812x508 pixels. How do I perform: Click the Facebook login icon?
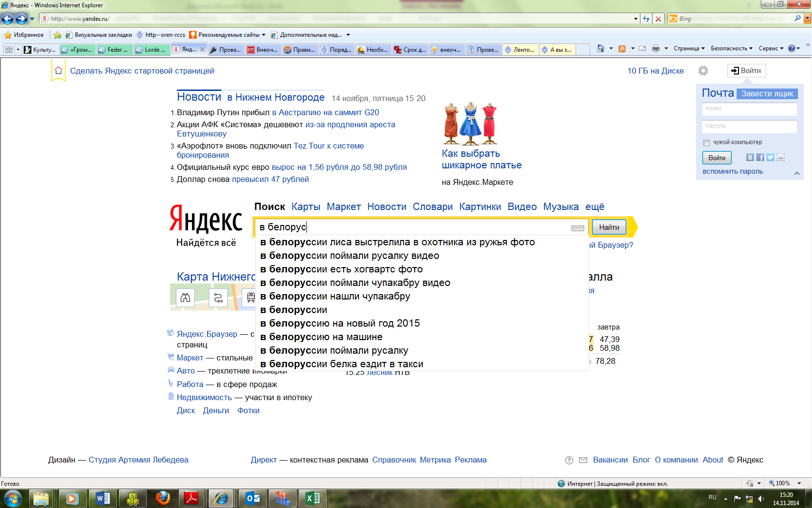pos(760,157)
